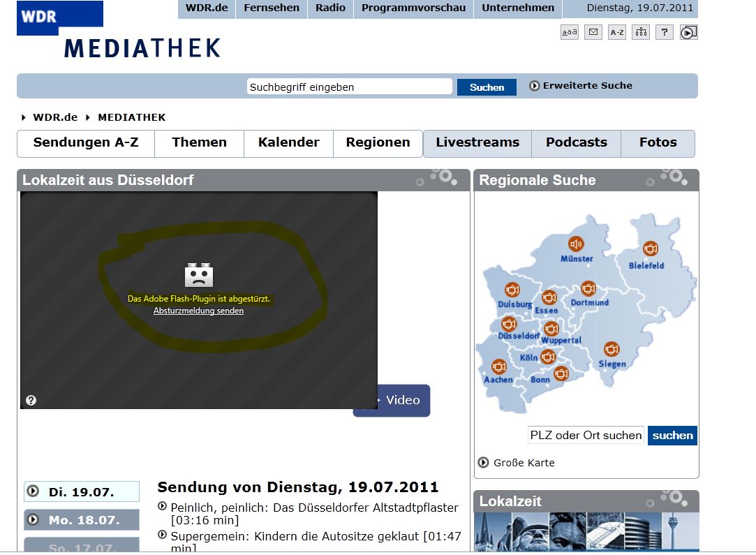This screenshot has height=555, width=756.
Task: Click the Dortmund label on the map
Action: click(x=590, y=303)
